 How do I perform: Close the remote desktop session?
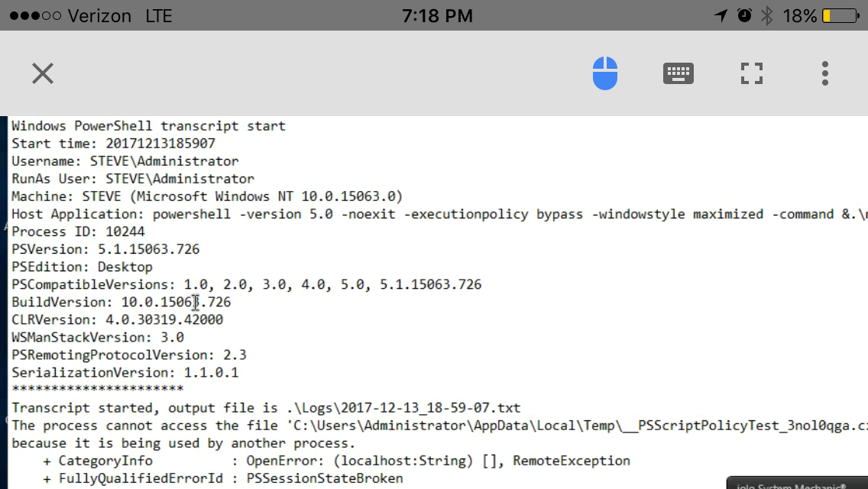tap(42, 73)
